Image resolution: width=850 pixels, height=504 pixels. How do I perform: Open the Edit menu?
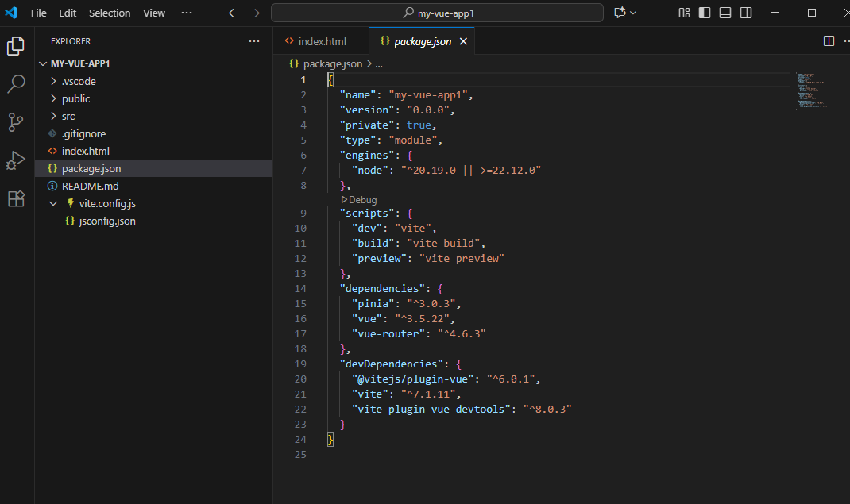68,13
